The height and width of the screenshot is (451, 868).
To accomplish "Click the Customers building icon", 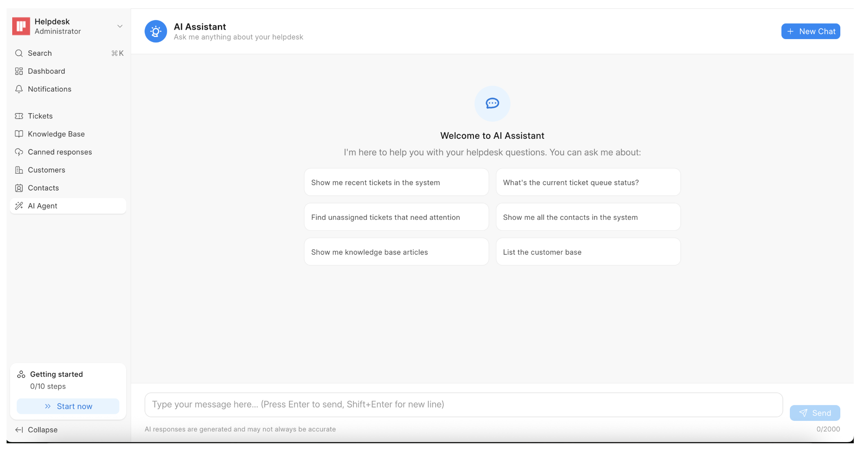I will [x=19, y=170].
